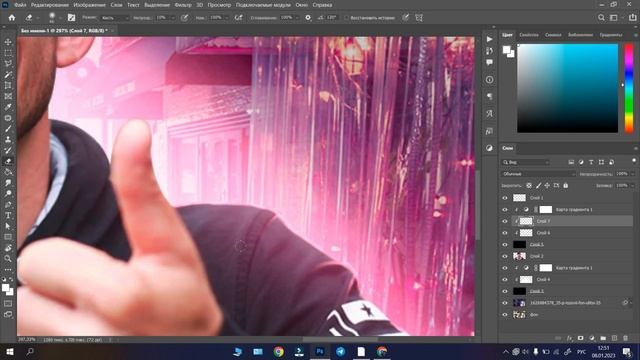Open the Adjustments panel icon
This screenshot has height=360, width=640.
pos(489,148)
